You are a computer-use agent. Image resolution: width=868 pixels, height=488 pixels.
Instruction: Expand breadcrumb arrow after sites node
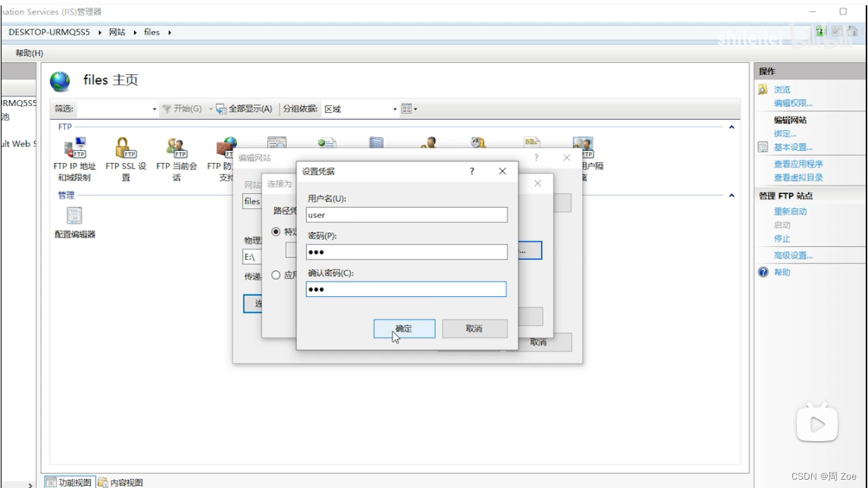click(134, 33)
